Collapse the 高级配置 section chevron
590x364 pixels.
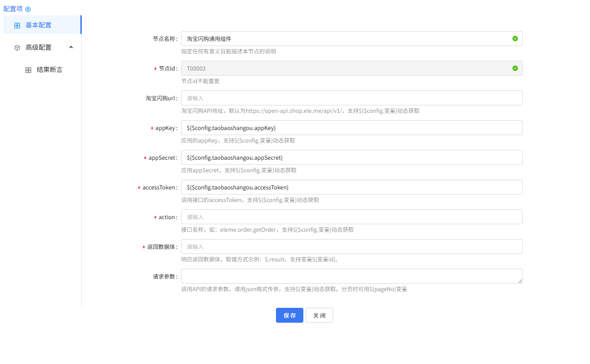pyautogui.click(x=71, y=47)
